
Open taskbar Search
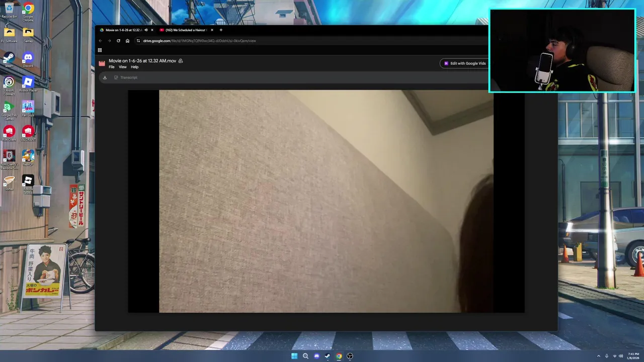305,356
